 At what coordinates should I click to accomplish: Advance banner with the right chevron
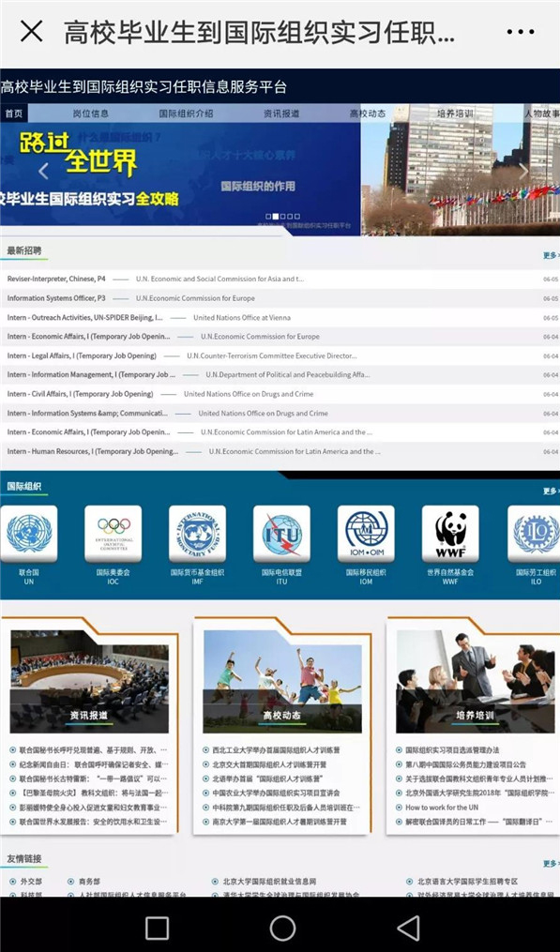click(523, 172)
